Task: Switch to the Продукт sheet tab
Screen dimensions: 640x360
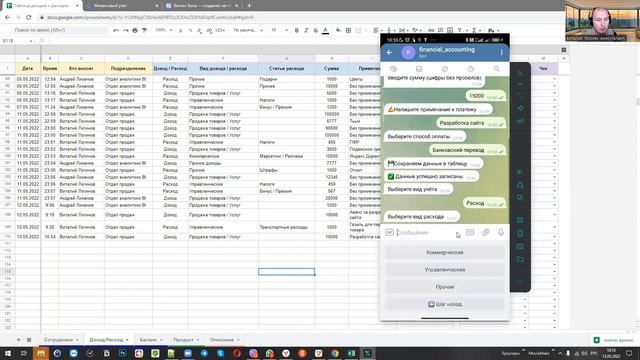Action: tap(183, 340)
